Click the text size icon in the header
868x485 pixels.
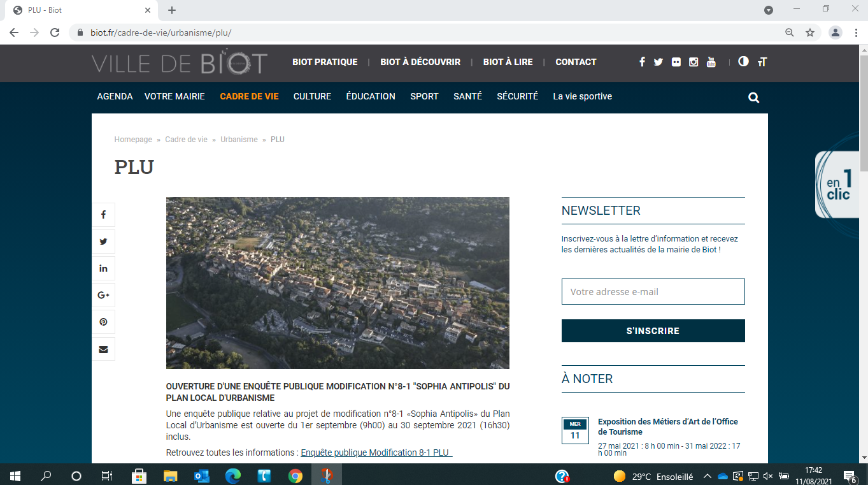coord(762,62)
